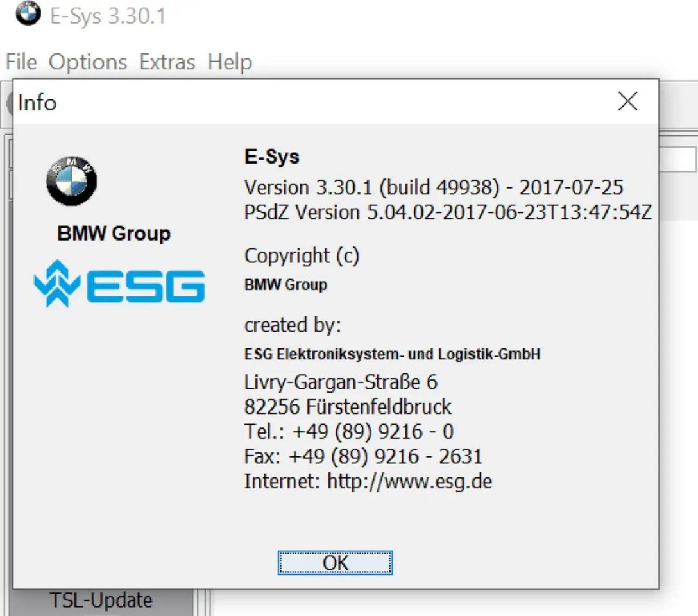This screenshot has width=698, height=616.
Task: Open the Help menu
Action: pos(230,62)
